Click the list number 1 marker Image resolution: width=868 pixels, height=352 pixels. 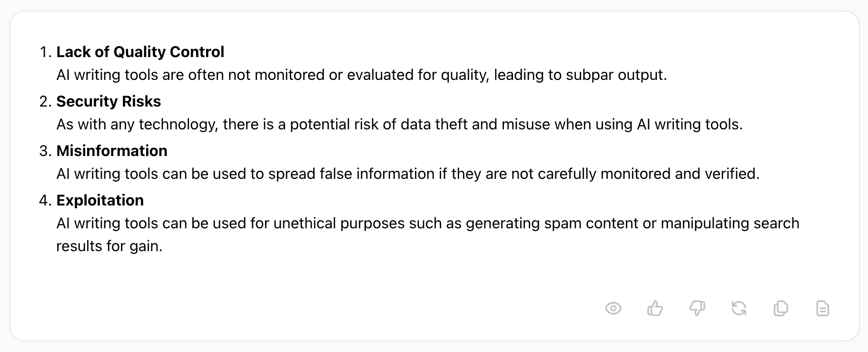pos(45,52)
